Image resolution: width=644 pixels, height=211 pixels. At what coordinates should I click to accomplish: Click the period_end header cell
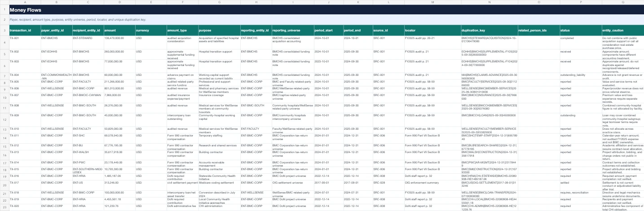(x=358, y=31)
